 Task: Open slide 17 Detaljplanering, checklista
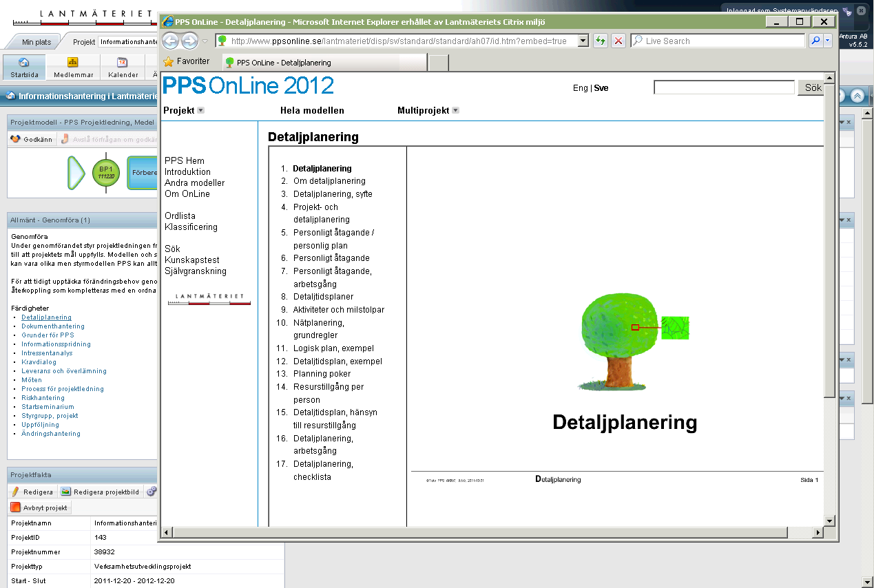coord(323,470)
